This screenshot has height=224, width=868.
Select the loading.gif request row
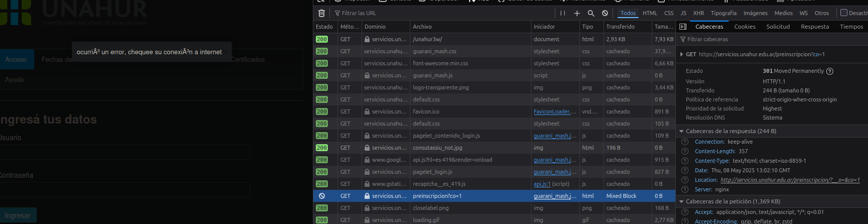click(495, 219)
